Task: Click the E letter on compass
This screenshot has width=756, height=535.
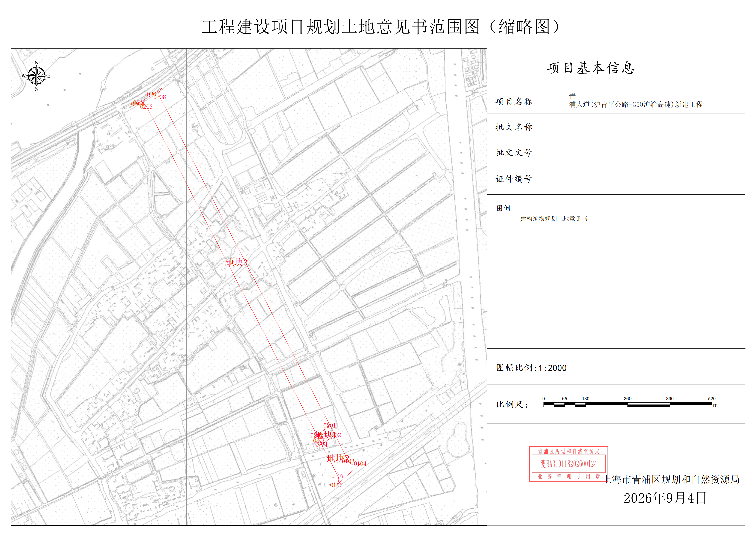Action: point(49,76)
